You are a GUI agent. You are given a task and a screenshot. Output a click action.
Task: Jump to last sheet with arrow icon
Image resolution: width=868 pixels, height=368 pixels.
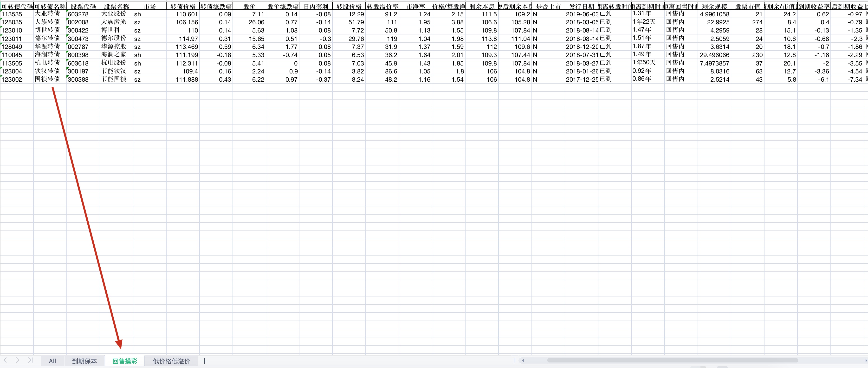point(30,360)
